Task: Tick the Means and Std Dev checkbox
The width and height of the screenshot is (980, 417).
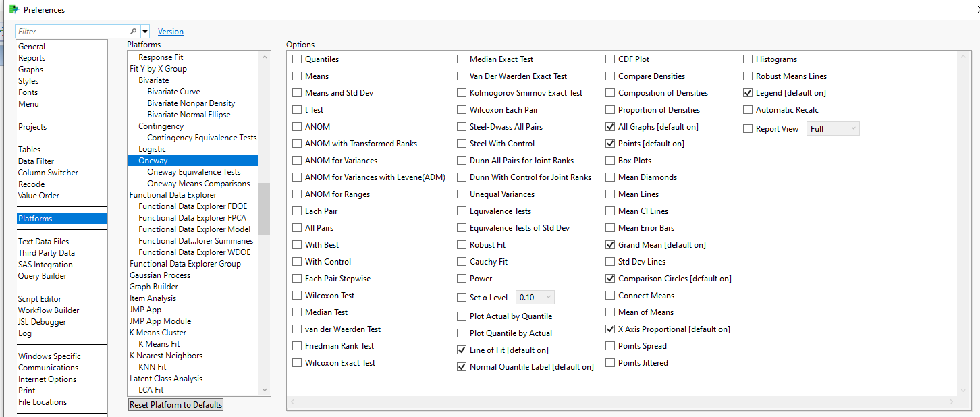Action: click(x=297, y=93)
